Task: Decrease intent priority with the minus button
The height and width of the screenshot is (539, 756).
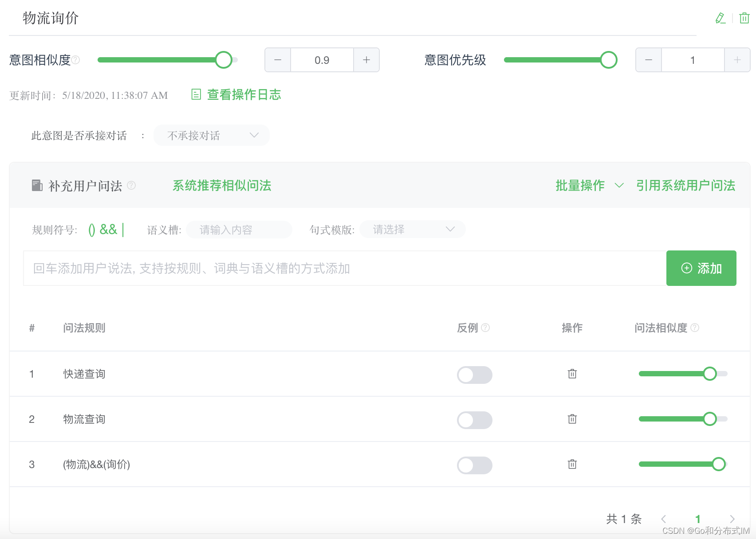Action: (x=649, y=60)
